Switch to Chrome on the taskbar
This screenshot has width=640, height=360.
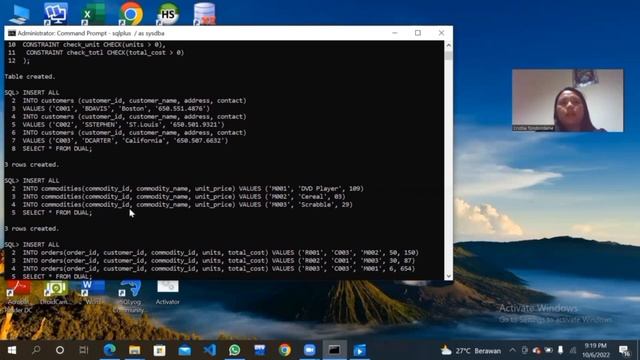click(x=284, y=350)
